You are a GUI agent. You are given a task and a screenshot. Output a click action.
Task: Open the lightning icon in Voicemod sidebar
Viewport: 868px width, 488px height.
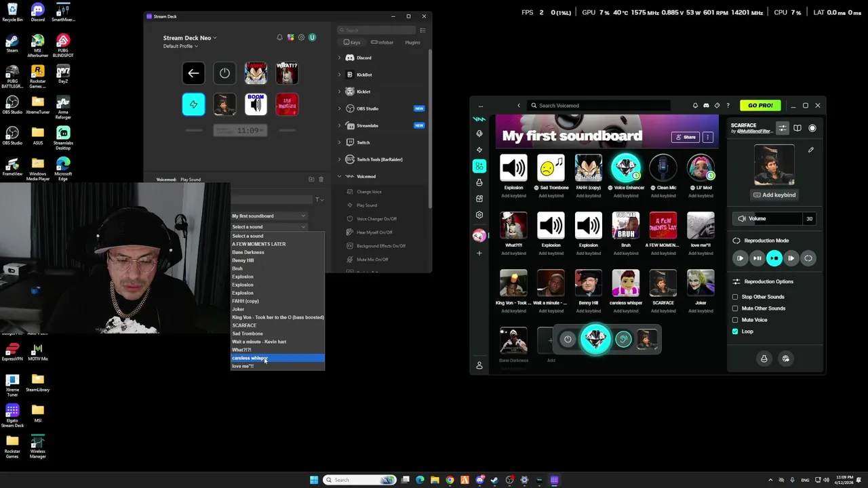coord(479,150)
